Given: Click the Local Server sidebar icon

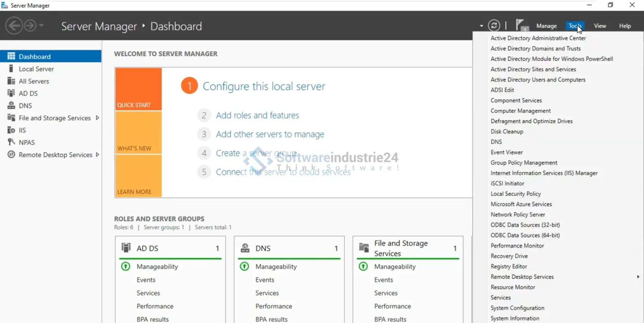Looking at the screenshot, I should [x=11, y=69].
